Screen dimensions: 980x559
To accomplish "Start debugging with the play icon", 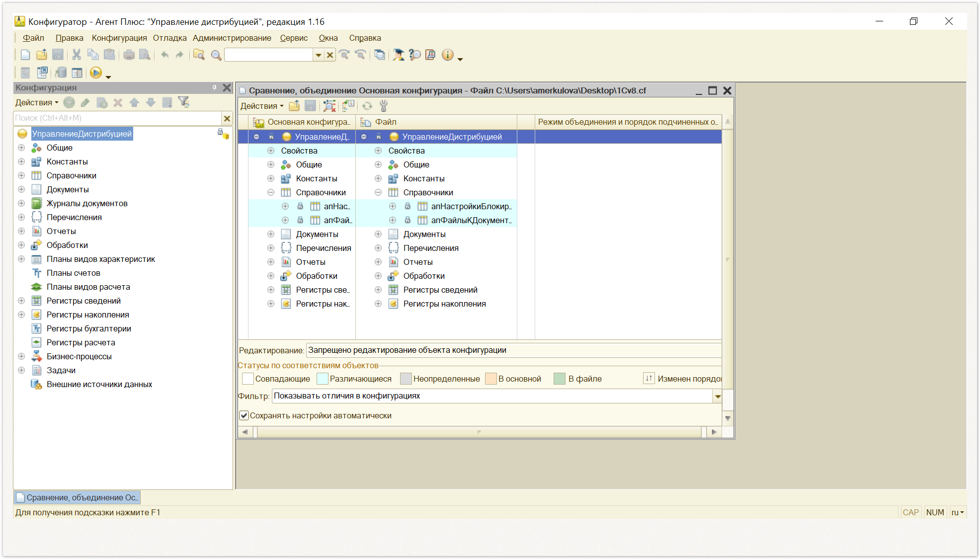I will click(x=96, y=73).
